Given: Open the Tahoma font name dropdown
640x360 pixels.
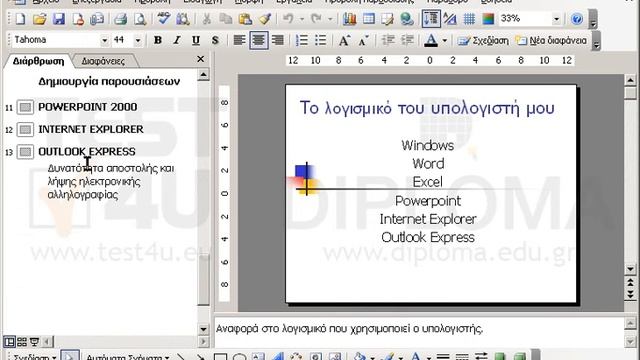Looking at the screenshot, I should pyautogui.click(x=104, y=40).
